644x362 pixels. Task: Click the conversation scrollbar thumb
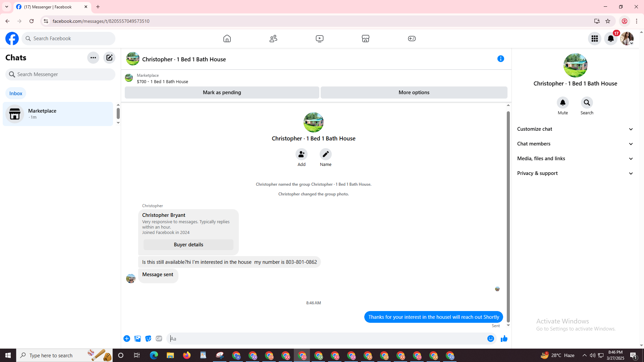tap(508, 216)
